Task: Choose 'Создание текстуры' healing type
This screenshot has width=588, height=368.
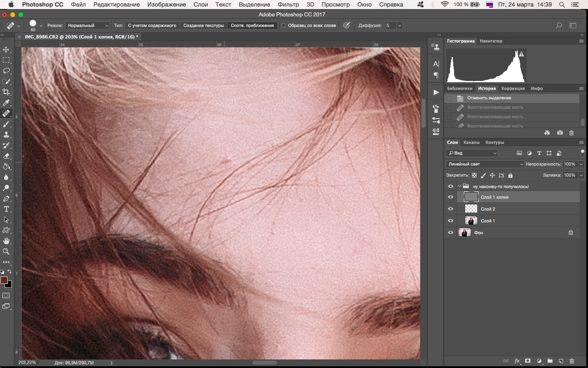Action: (x=203, y=25)
